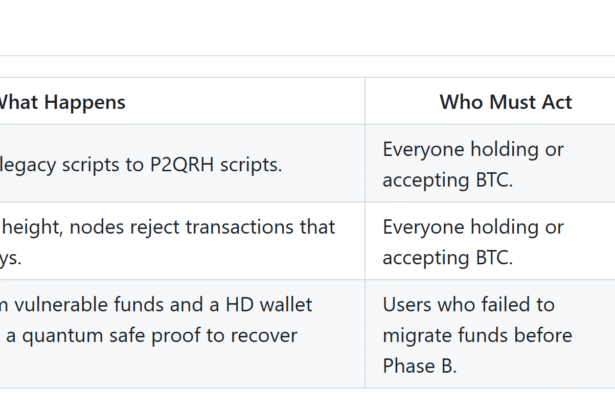
Task: Click the "nodes reject transactions that" text
Action: (x=203, y=227)
